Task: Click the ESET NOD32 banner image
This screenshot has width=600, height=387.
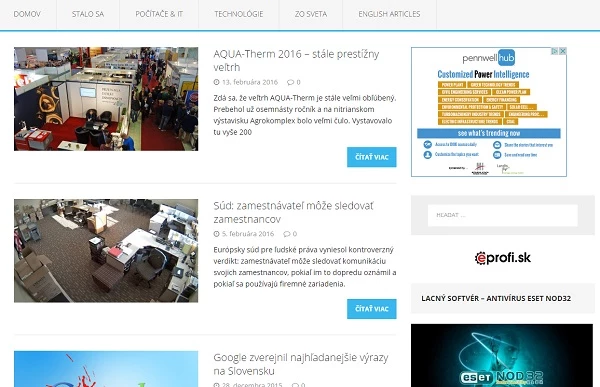Action: [502, 355]
